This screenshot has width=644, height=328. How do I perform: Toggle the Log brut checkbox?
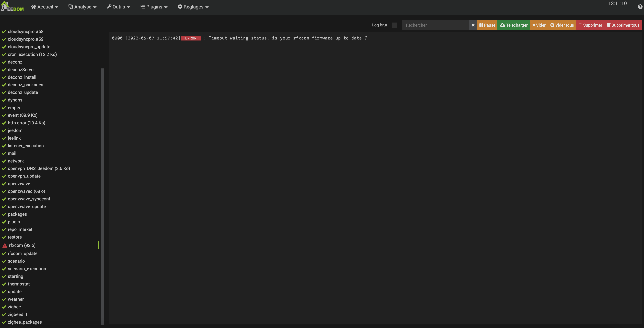[x=394, y=25]
